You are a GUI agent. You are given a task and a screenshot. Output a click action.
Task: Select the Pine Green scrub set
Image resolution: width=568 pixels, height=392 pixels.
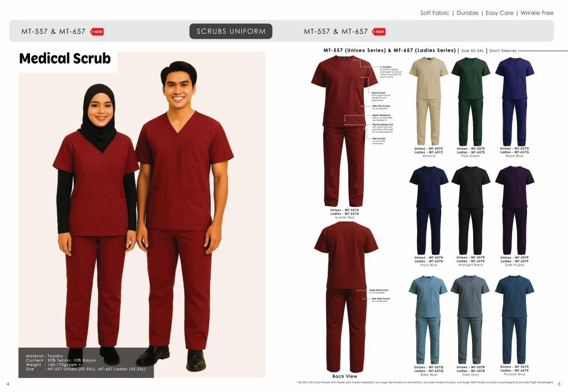pos(470,101)
